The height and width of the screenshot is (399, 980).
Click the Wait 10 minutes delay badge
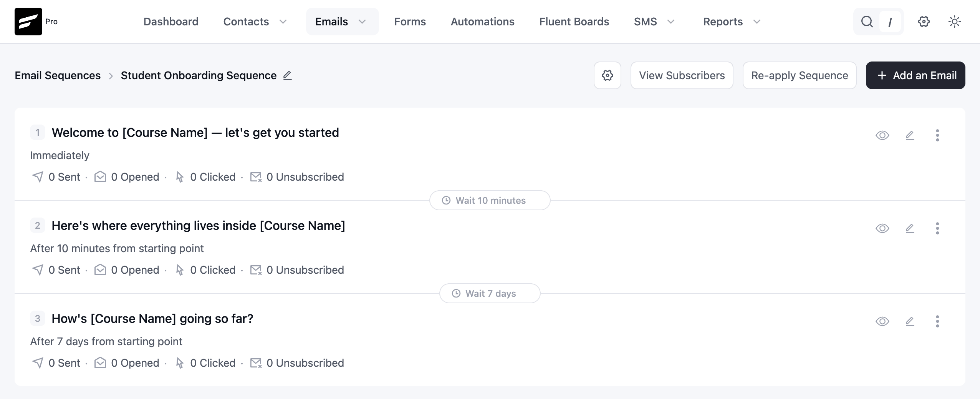pyautogui.click(x=490, y=200)
